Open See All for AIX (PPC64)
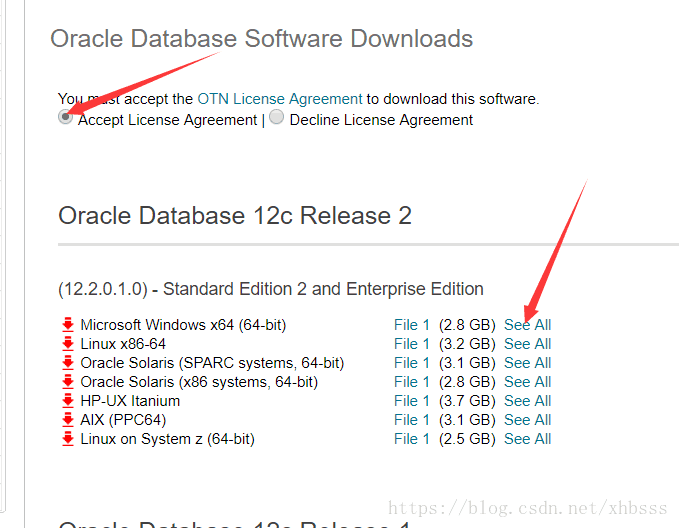 pyautogui.click(x=527, y=420)
